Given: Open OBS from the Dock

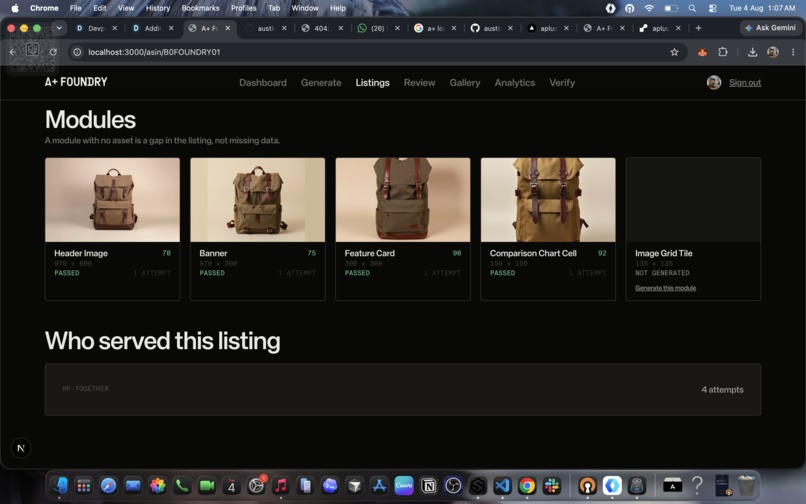Looking at the screenshot, I should click(x=453, y=485).
